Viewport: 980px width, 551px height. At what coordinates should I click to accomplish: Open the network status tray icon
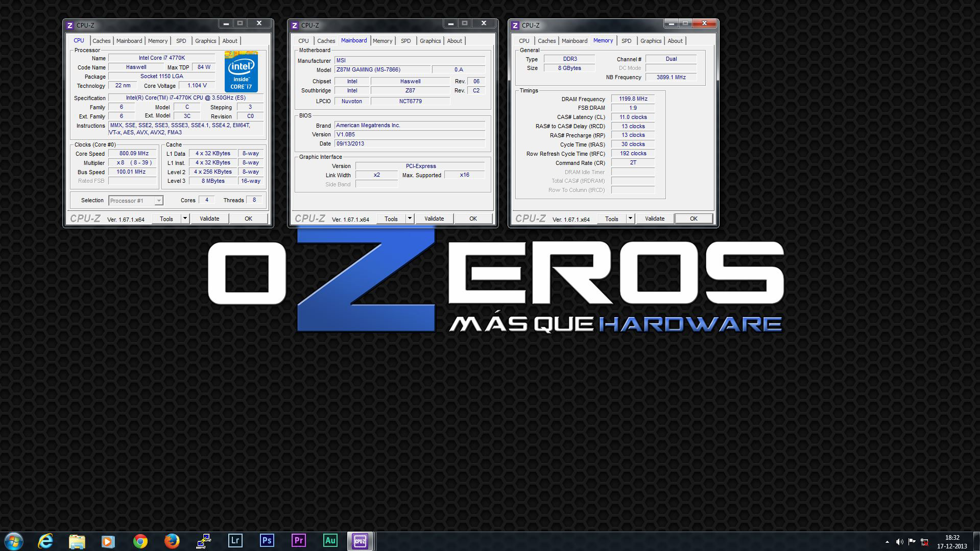click(924, 542)
